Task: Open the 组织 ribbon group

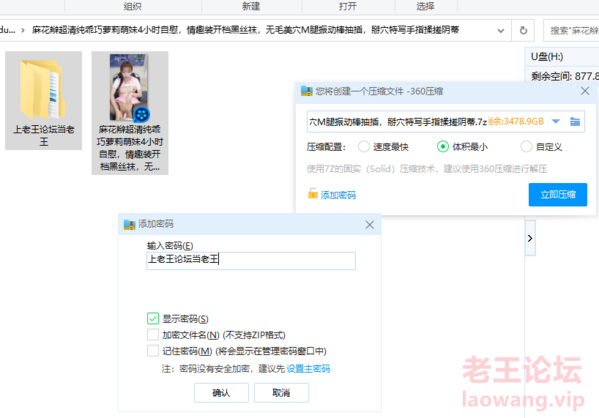Action: 132,6
